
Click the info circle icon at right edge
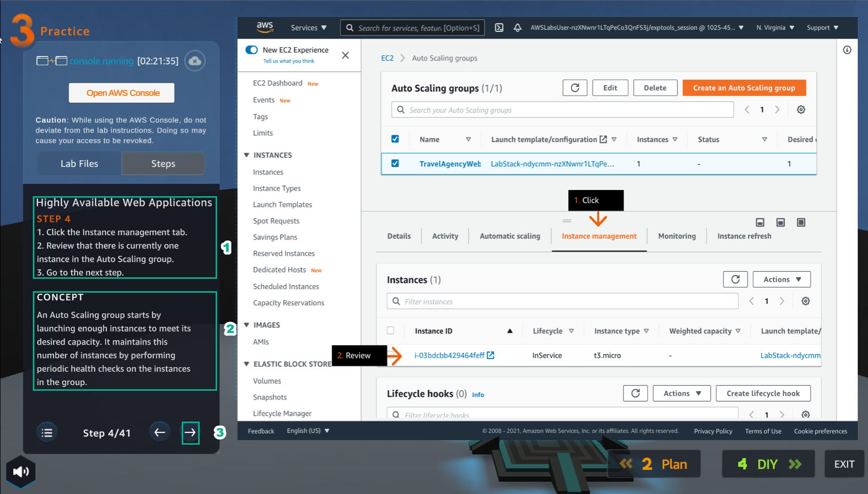point(847,50)
